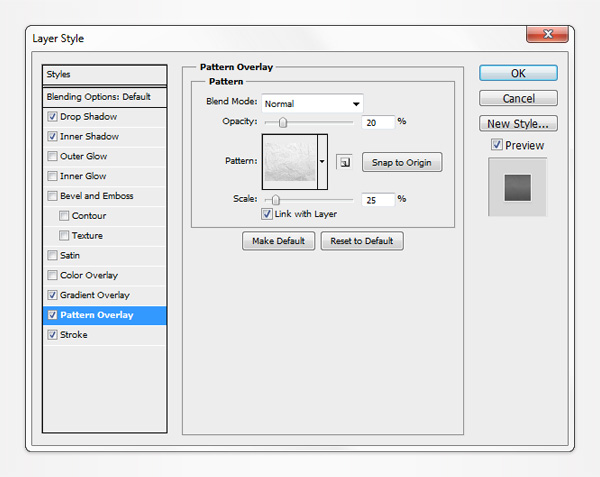
Task: Click the Make Default button
Action: point(278,241)
